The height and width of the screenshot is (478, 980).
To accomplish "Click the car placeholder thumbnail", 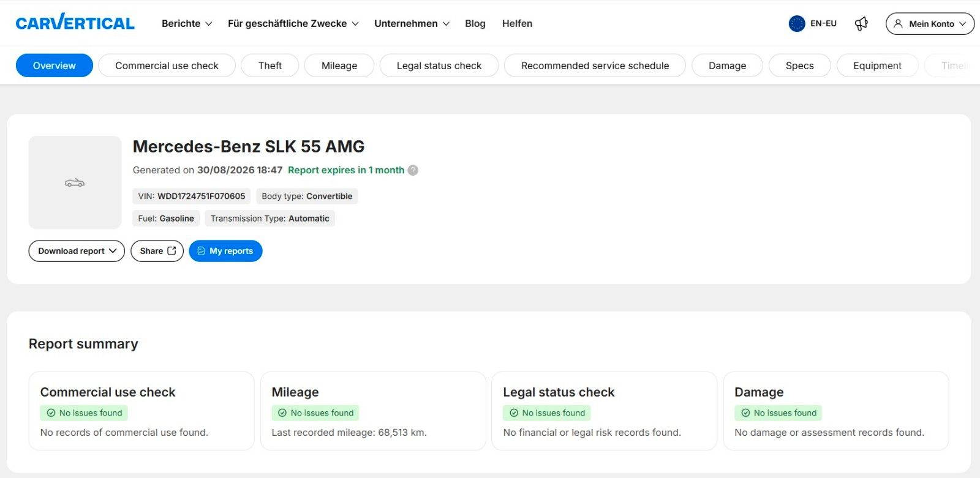I will point(75,182).
